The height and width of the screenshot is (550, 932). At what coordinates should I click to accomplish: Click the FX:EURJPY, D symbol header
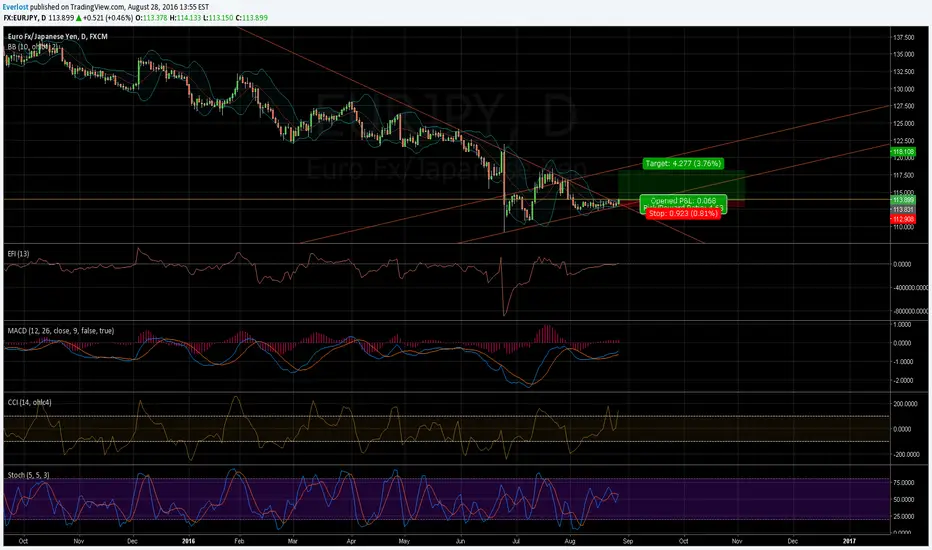(x=25, y=18)
